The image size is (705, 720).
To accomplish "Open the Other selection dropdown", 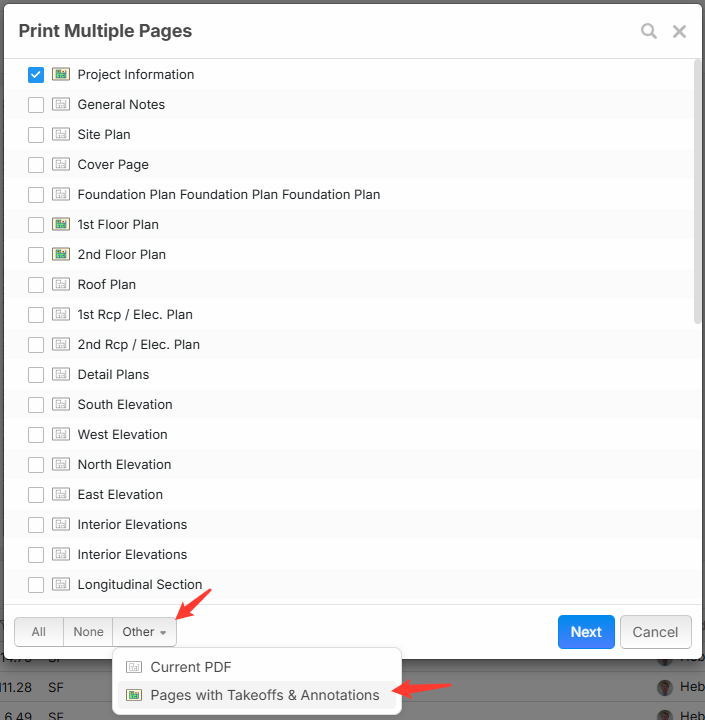I will (x=144, y=632).
